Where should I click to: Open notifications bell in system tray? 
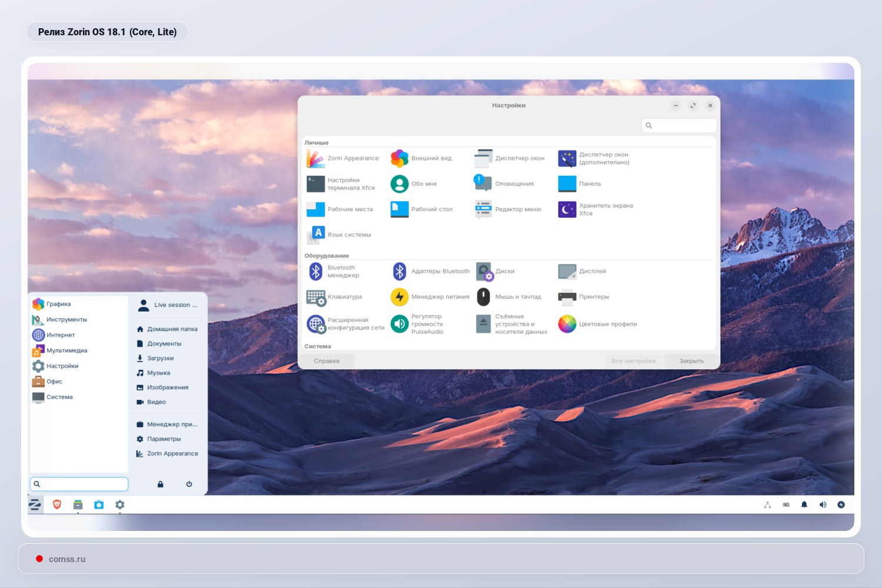(804, 505)
